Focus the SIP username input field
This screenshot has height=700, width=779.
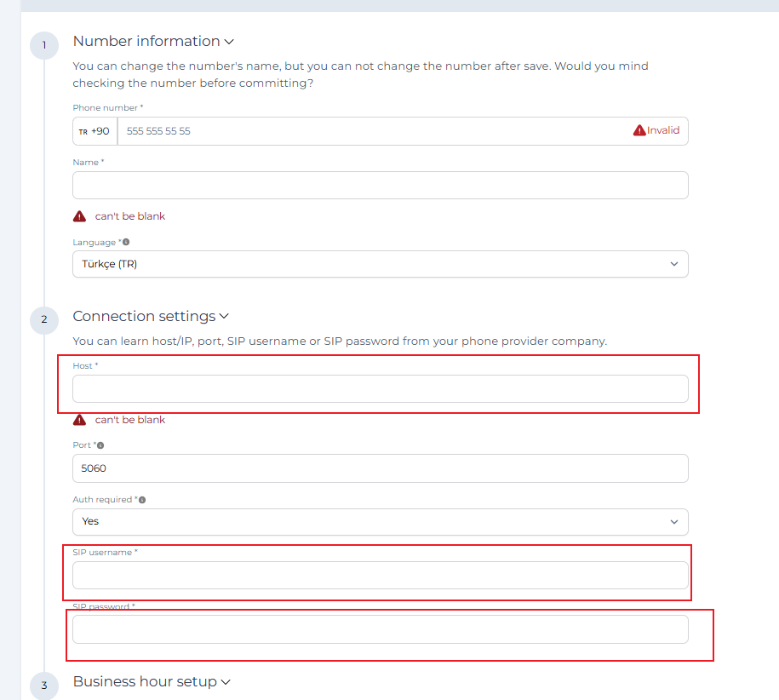coord(380,576)
